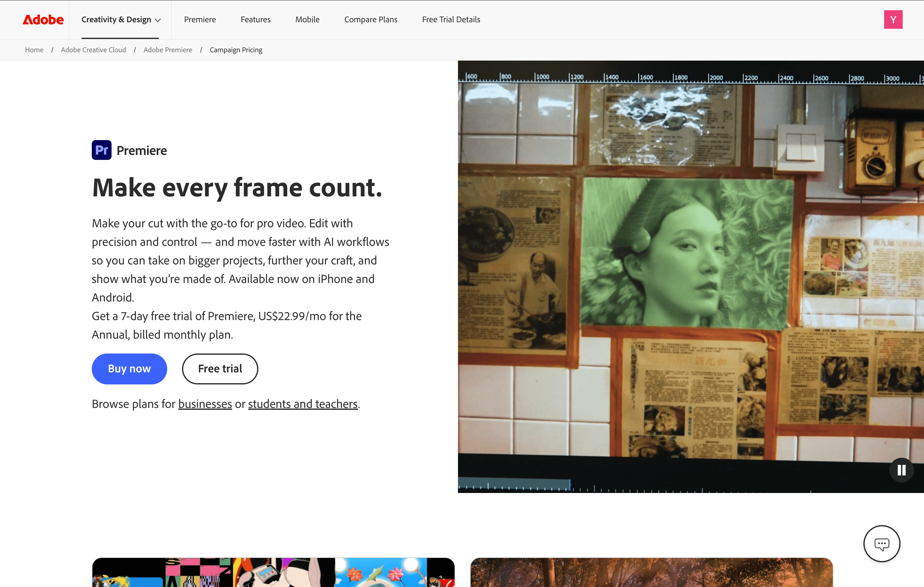The height and width of the screenshot is (587, 924).
Task: Click the Adobe logo
Action: coord(43,19)
